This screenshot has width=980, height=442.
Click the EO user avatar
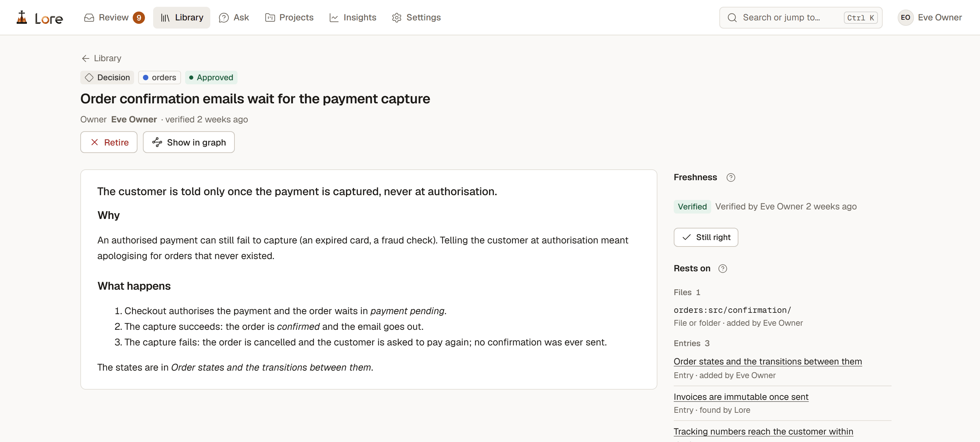click(905, 17)
